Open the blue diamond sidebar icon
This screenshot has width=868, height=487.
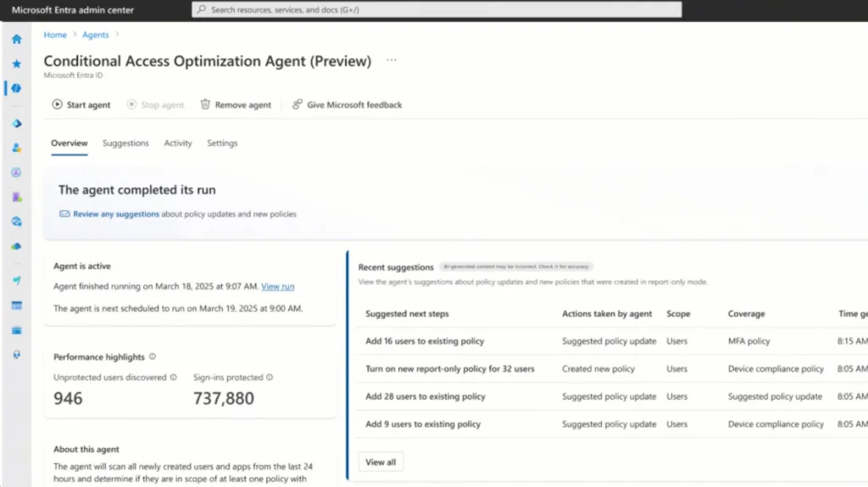[17, 124]
